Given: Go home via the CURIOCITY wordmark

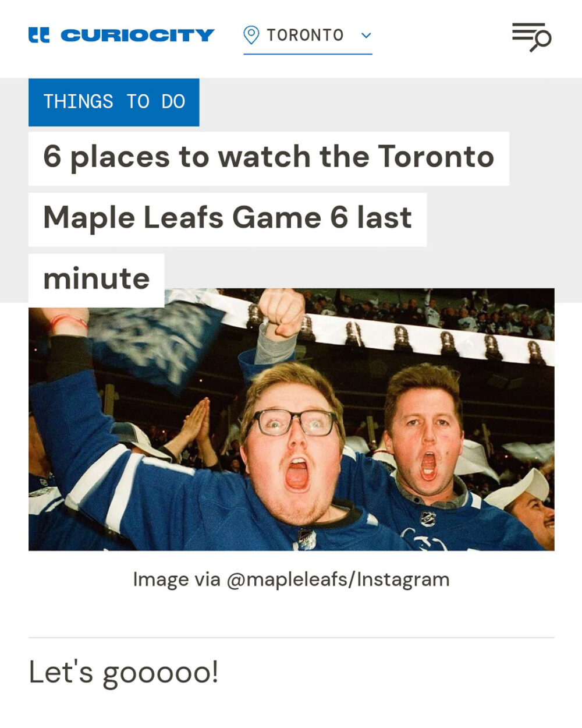Looking at the screenshot, I should coord(137,36).
